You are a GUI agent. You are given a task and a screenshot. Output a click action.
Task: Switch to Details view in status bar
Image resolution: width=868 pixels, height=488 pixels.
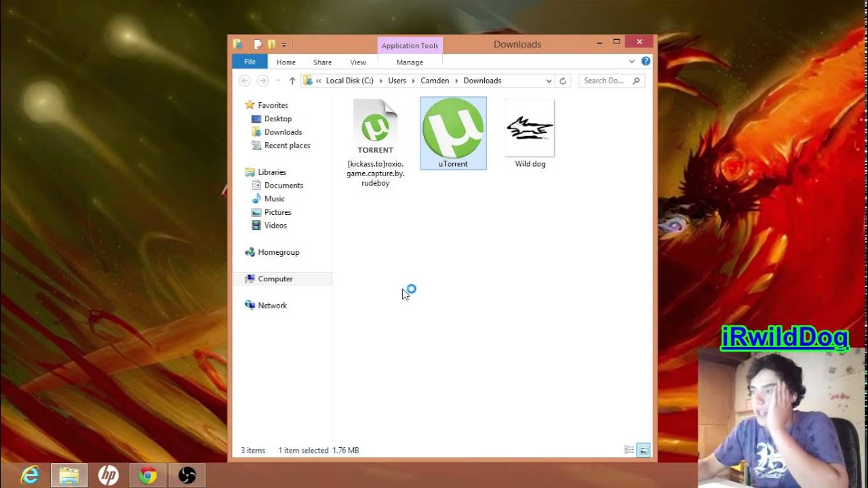pos(629,450)
